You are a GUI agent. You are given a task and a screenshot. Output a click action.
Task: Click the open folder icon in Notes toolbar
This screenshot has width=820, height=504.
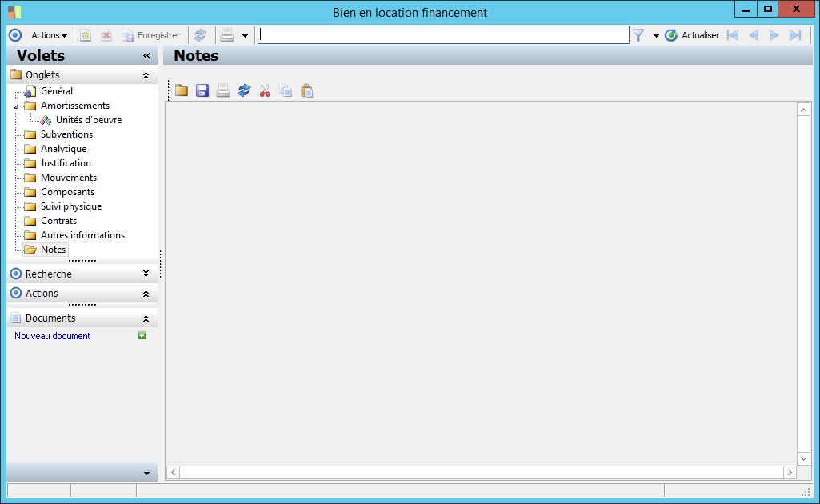coord(182,90)
